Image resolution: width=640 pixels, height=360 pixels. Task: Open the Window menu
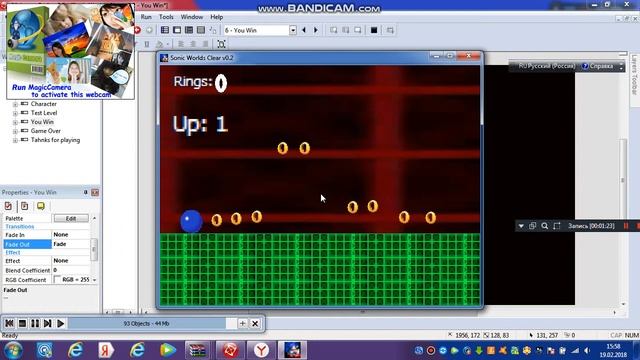click(x=191, y=17)
